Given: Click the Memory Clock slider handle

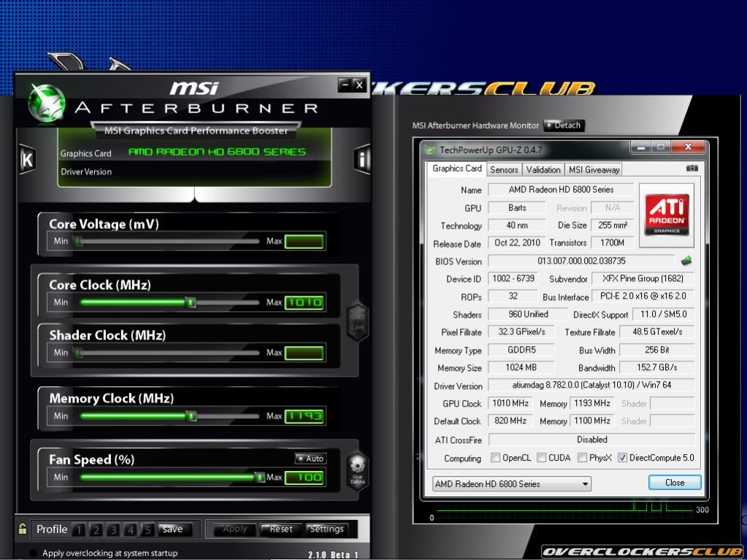Looking at the screenshot, I should [191, 416].
